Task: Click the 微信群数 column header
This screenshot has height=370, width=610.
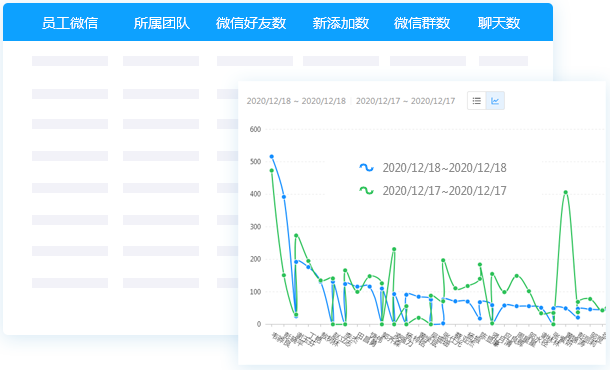Action: [x=422, y=23]
